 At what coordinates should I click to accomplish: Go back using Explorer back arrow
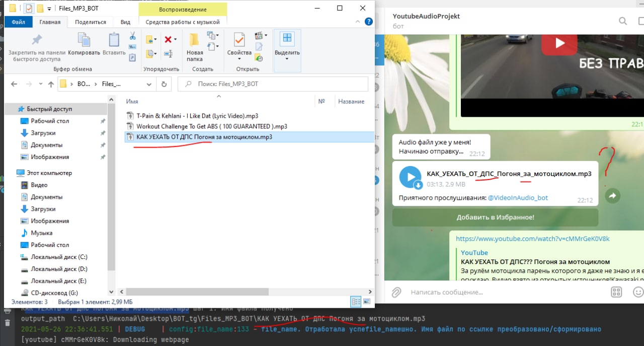coord(14,84)
